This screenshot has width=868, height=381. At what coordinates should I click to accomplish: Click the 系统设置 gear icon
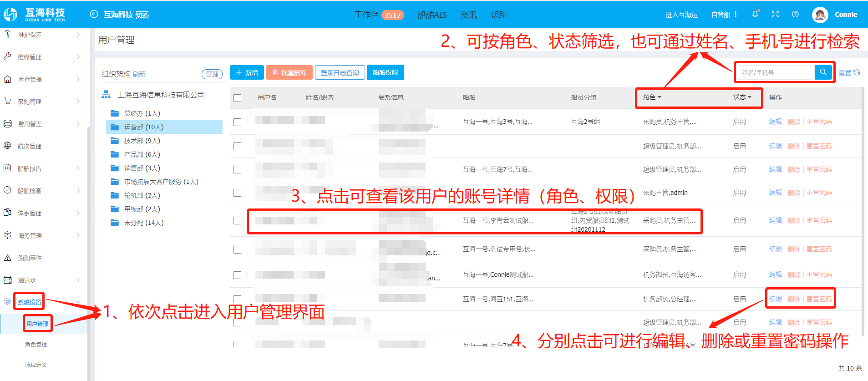click(x=7, y=301)
